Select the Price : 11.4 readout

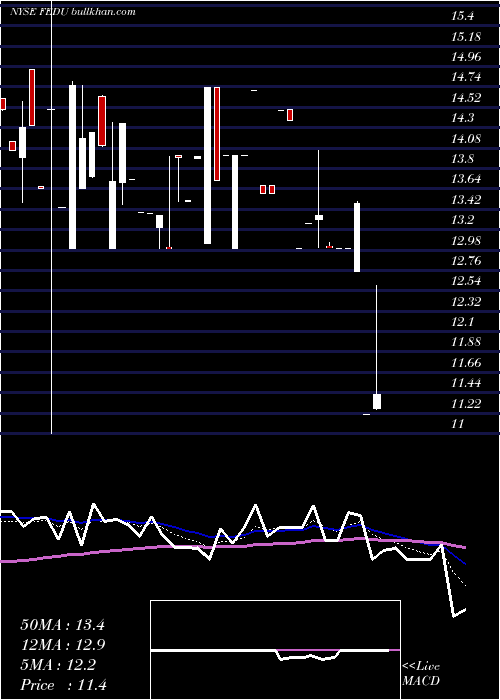(x=64, y=685)
